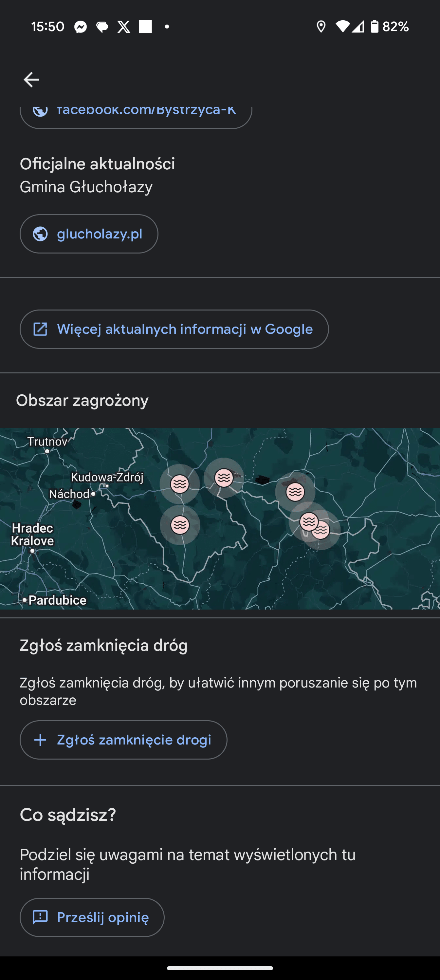Tap the Pardubice city label
Image resolution: width=440 pixels, height=980 pixels.
(57, 600)
